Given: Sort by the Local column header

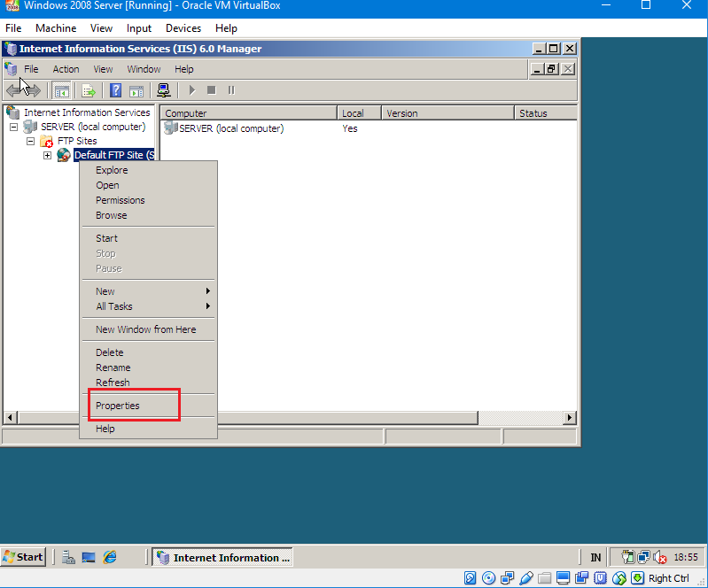Looking at the screenshot, I should point(360,113).
